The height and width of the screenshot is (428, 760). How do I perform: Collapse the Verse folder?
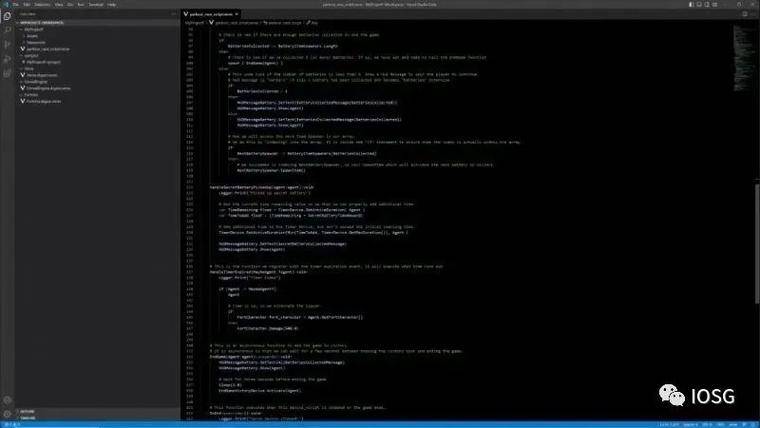tap(97, 68)
